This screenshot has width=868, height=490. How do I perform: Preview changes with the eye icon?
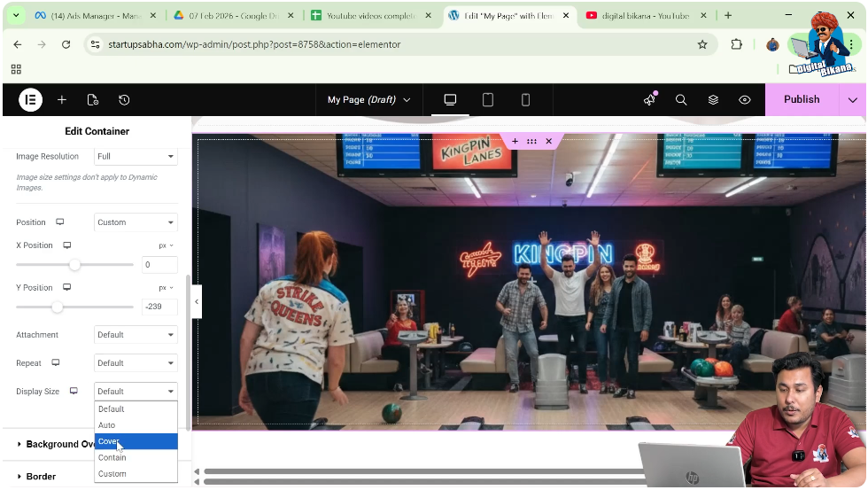[745, 99]
